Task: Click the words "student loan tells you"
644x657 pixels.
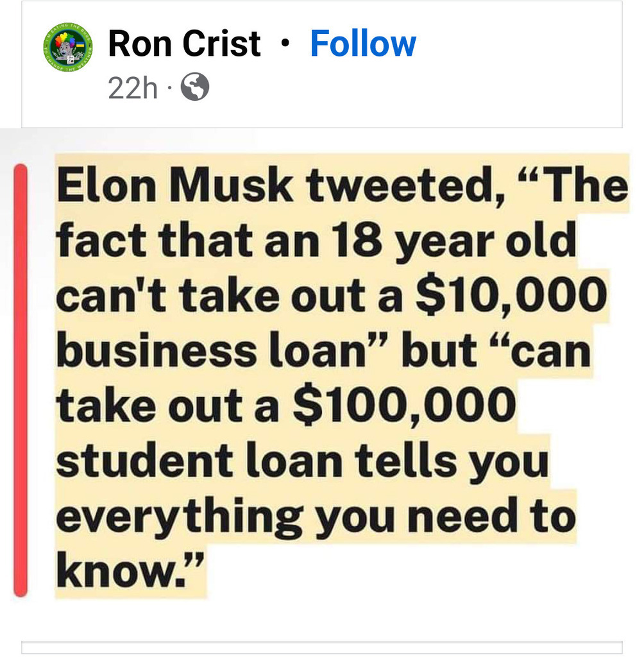Action: coord(303,461)
